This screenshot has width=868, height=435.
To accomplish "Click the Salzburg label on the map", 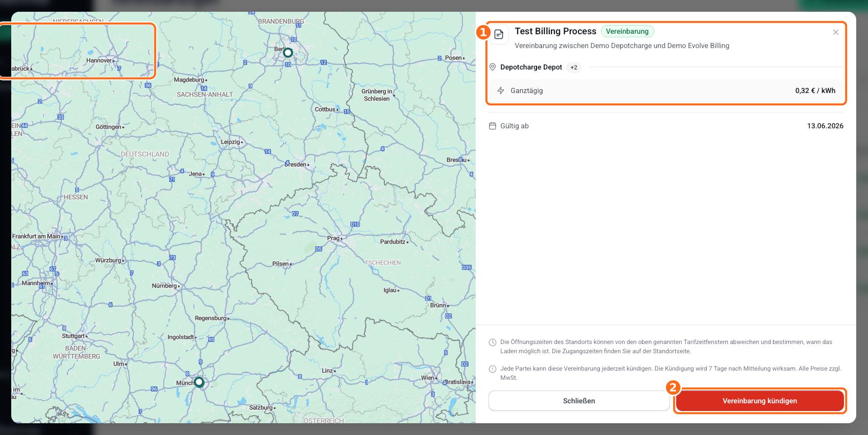I will pos(261,407).
